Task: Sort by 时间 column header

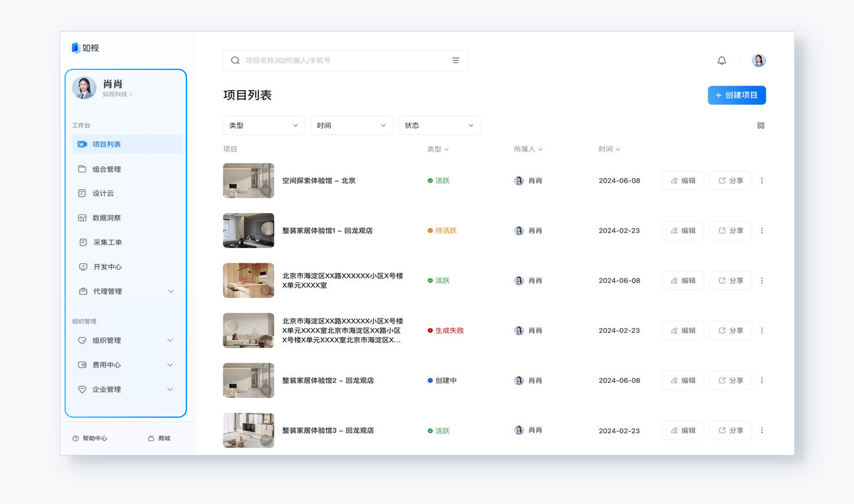Action: tap(609, 149)
